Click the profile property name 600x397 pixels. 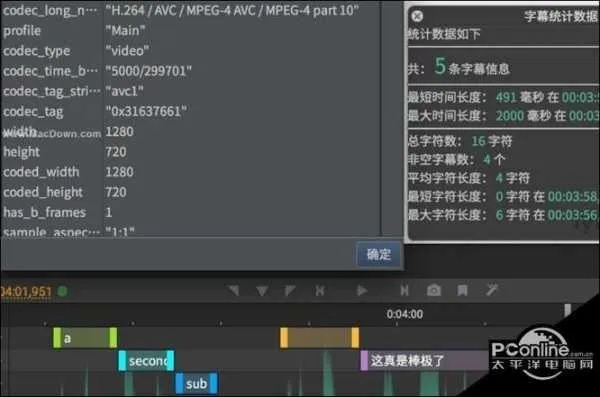coord(22,31)
